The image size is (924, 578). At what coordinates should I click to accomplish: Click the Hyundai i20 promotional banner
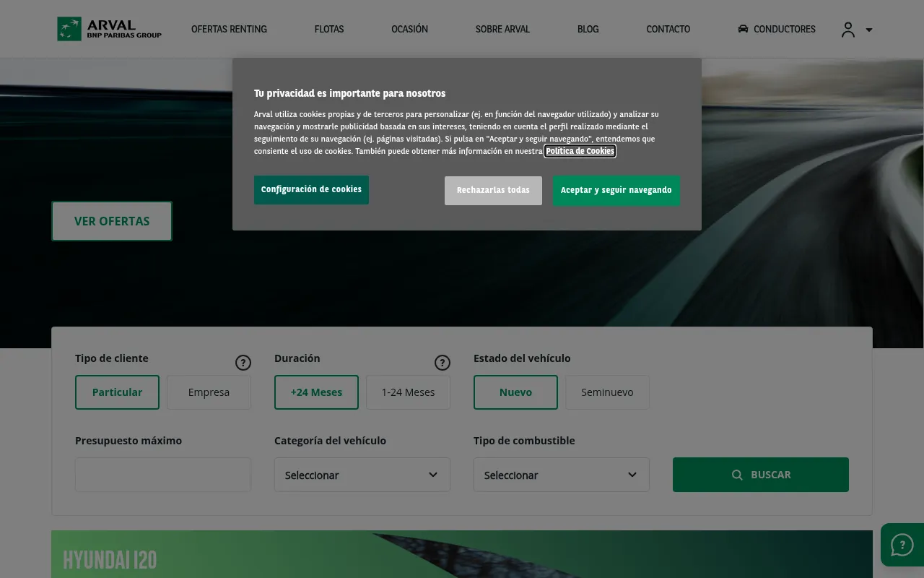point(462,554)
